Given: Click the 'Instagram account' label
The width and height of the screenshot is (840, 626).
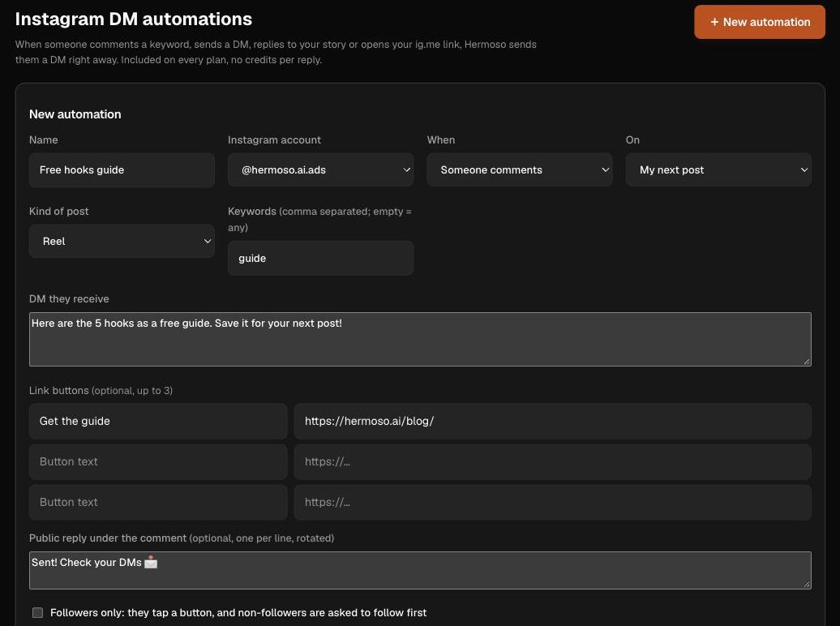Looking at the screenshot, I should [274, 140].
